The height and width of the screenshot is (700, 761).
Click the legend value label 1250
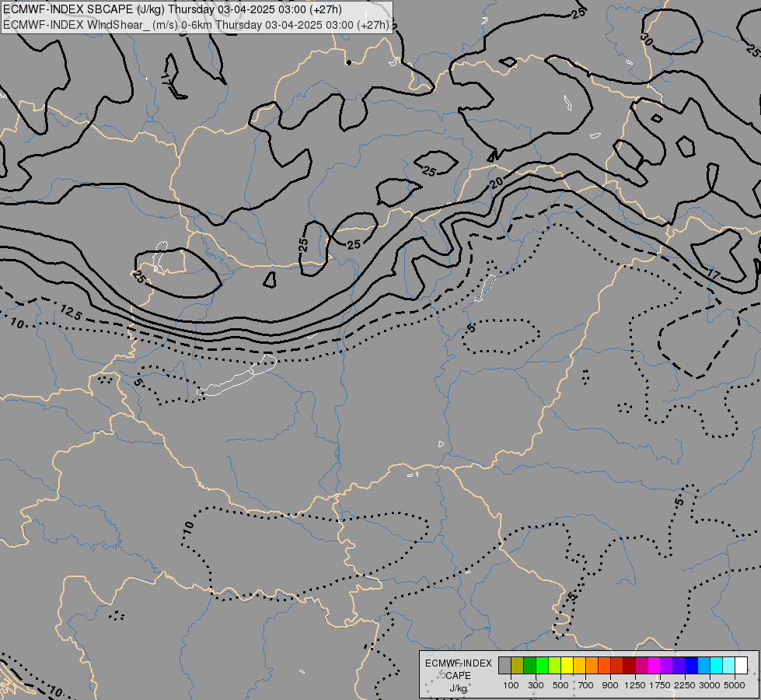coord(635,685)
